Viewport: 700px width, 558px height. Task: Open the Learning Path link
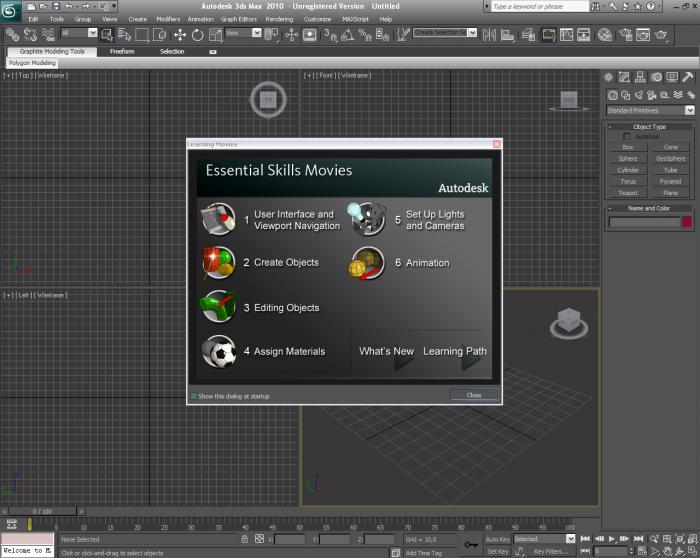click(x=455, y=351)
